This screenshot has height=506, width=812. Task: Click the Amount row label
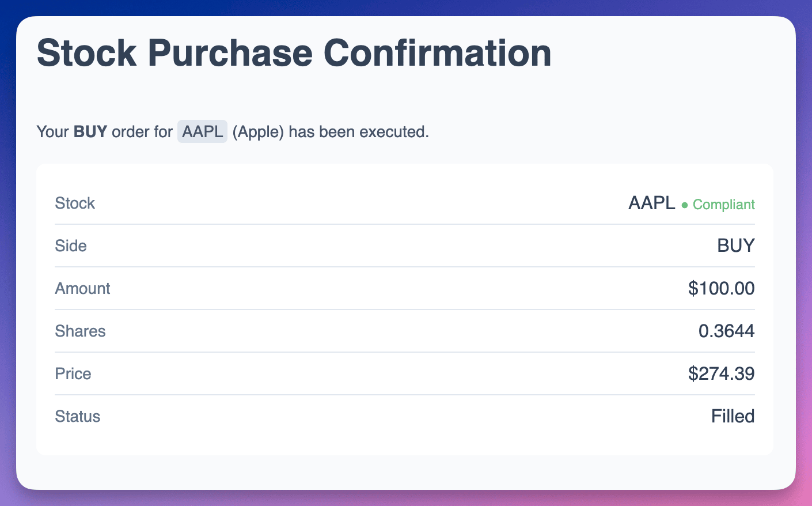point(82,288)
